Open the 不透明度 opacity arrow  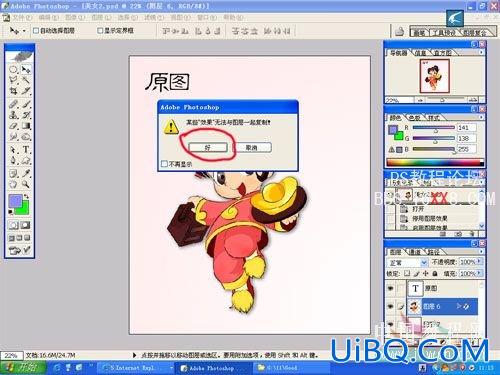tap(479, 262)
